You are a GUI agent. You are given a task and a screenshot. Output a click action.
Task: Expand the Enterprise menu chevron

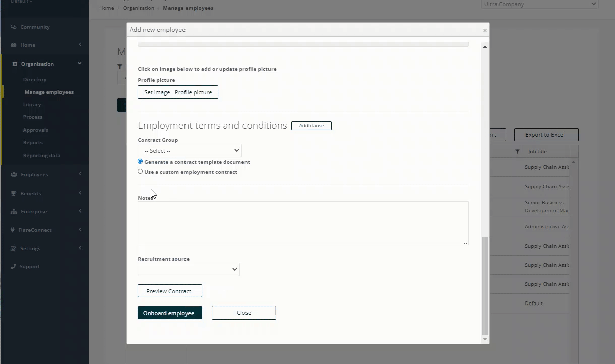point(80,211)
